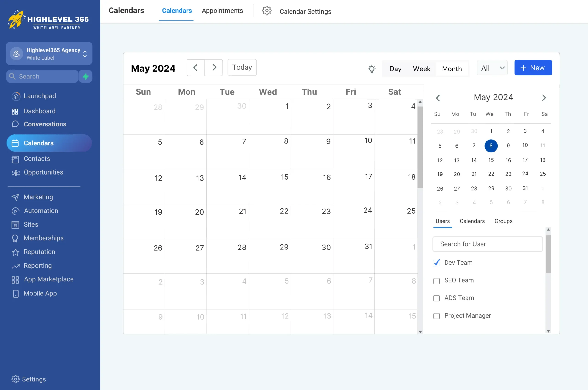Click the blue New button
588x390 pixels.
pyautogui.click(x=533, y=68)
